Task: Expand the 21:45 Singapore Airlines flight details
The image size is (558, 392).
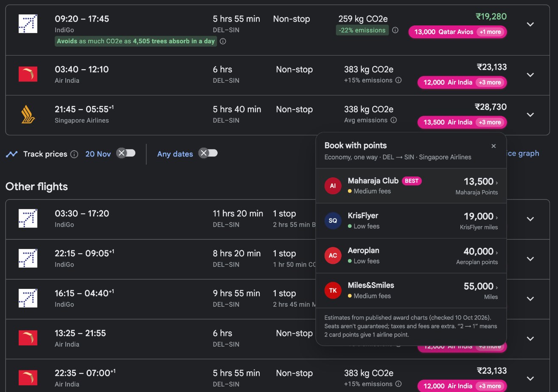Action: (x=530, y=115)
